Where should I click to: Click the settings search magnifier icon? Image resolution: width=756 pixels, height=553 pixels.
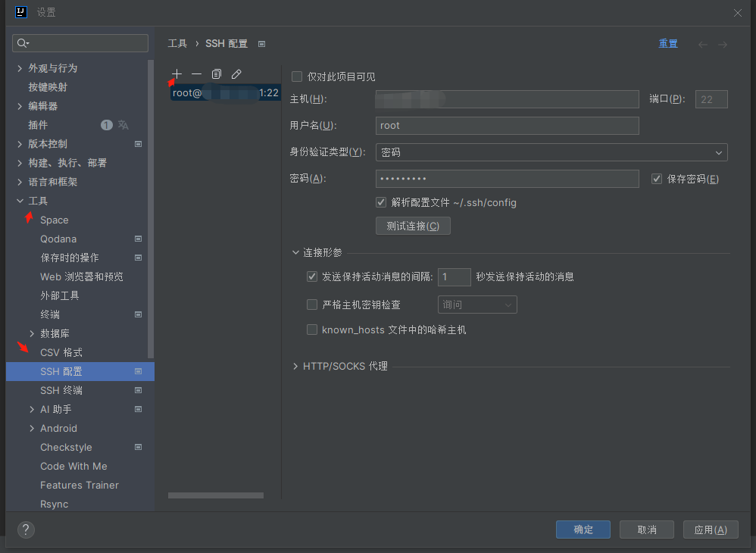[x=23, y=43]
